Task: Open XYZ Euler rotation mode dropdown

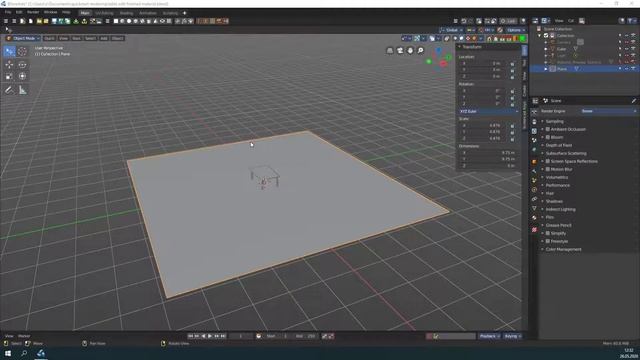Action: [x=489, y=111]
